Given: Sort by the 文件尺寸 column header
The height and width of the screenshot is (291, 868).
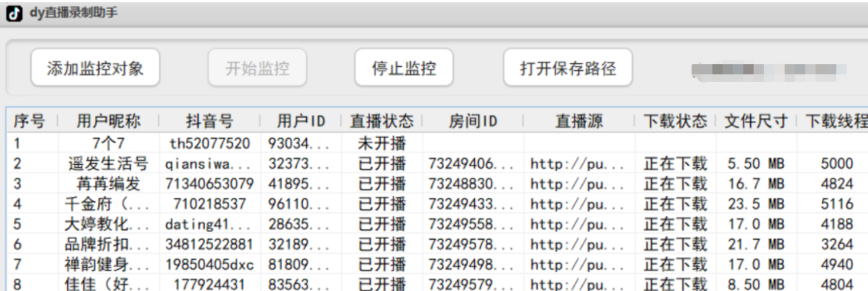Looking at the screenshot, I should [x=755, y=121].
